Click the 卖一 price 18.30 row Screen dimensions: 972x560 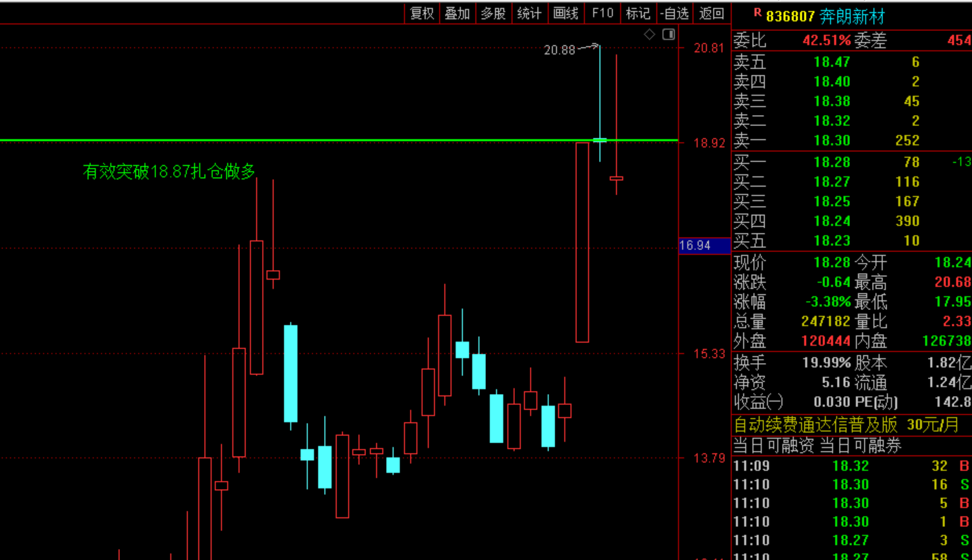tap(831, 141)
